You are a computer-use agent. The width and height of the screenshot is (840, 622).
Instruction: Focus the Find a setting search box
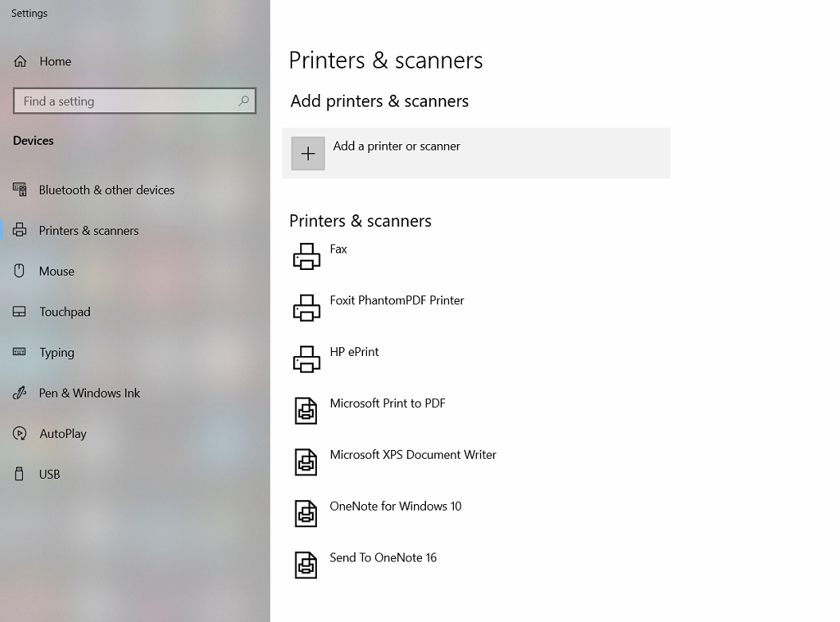pos(135,100)
